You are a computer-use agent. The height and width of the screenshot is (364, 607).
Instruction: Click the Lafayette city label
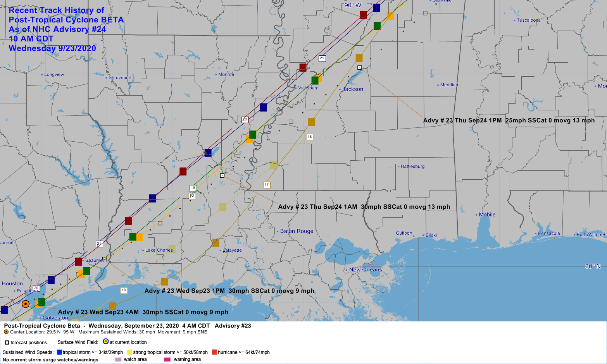pyautogui.click(x=232, y=250)
